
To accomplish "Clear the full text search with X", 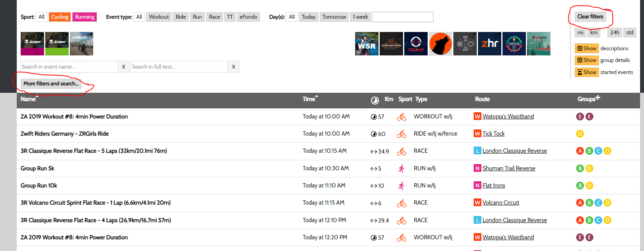I will tap(234, 67).
